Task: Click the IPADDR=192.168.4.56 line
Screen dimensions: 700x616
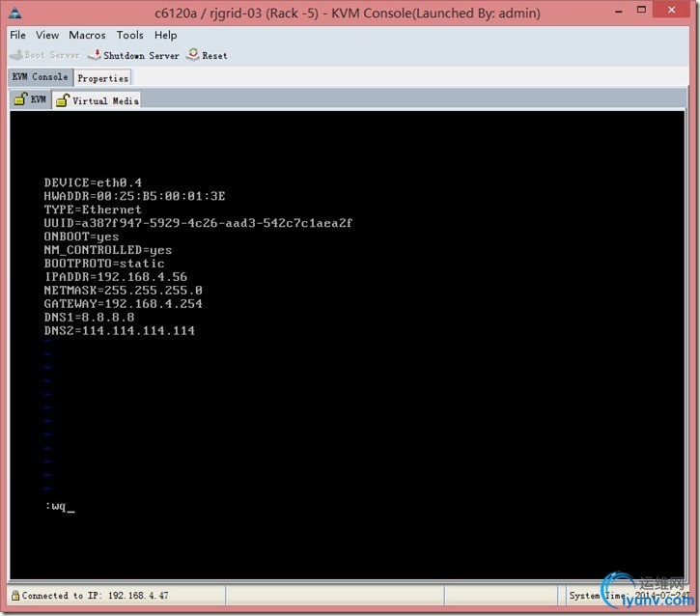Action: pos(116,277)
